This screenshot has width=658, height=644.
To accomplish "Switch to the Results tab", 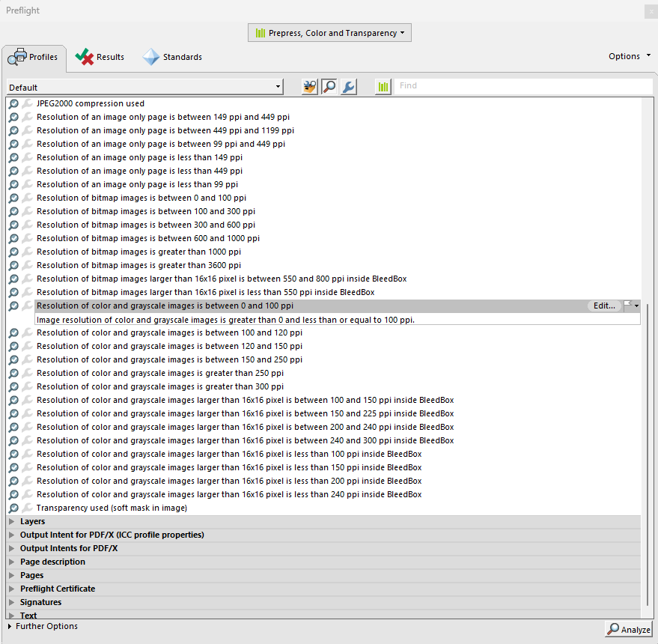I will (100, 57).
